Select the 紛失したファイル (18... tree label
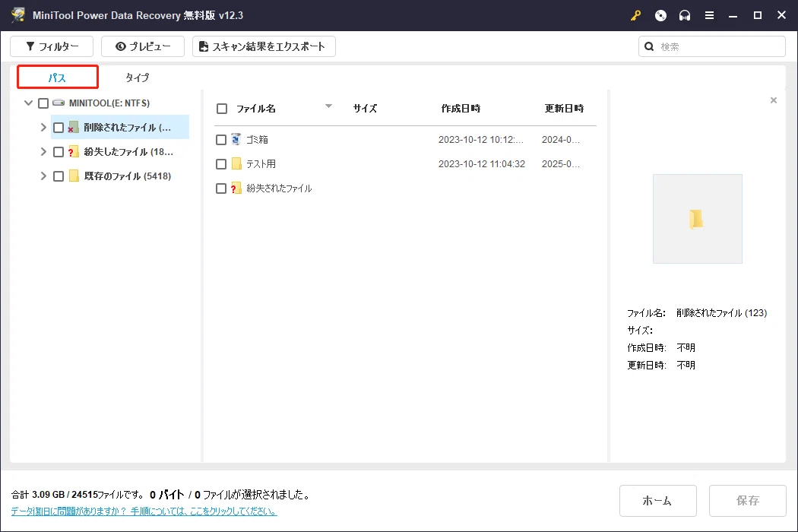Screen dimensions: 798x532 (128, 152)
